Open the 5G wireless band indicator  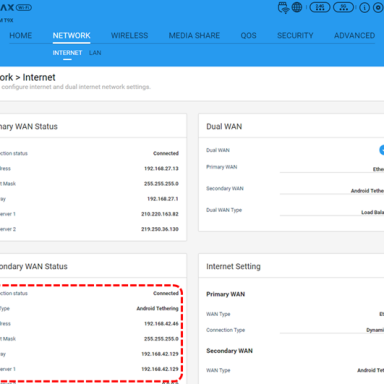point(343,7)
